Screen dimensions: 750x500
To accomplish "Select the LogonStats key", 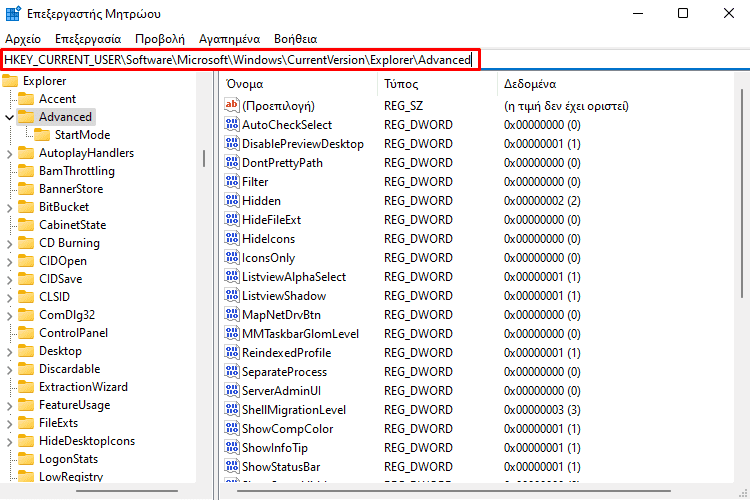I will [x=68, y=459].
